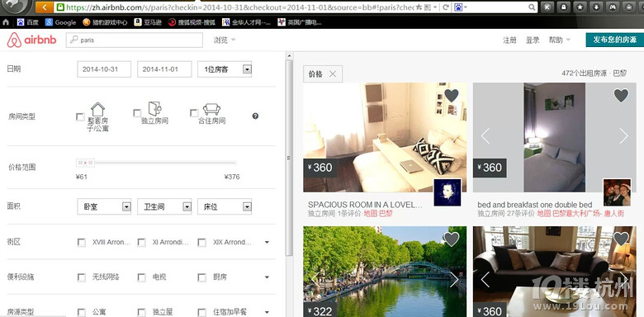Click the 2014-11-01 check-out date field

click(164, 69)
